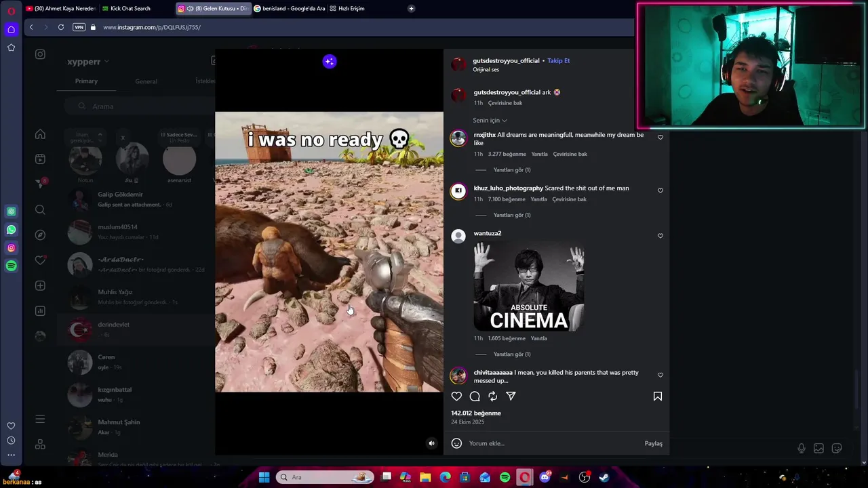
Task: Open File Explorer from the taskbar
Action: click(425, 477)
